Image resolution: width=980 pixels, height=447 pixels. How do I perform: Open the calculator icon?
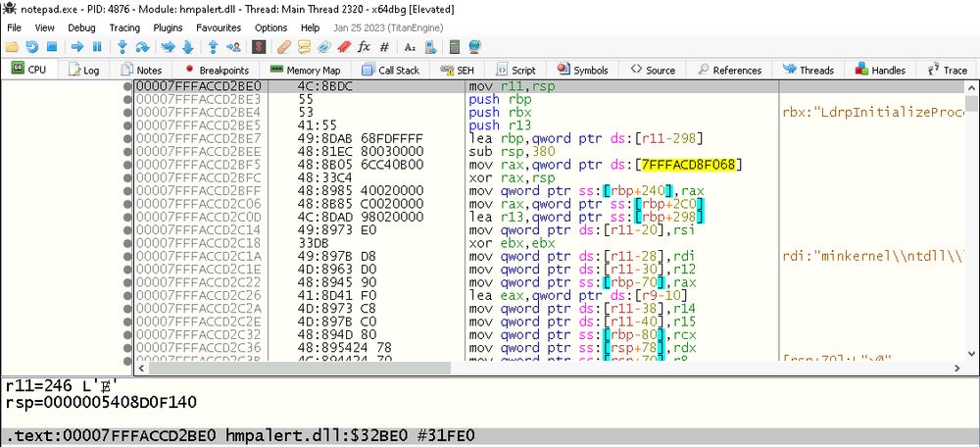tap(455, 47)
